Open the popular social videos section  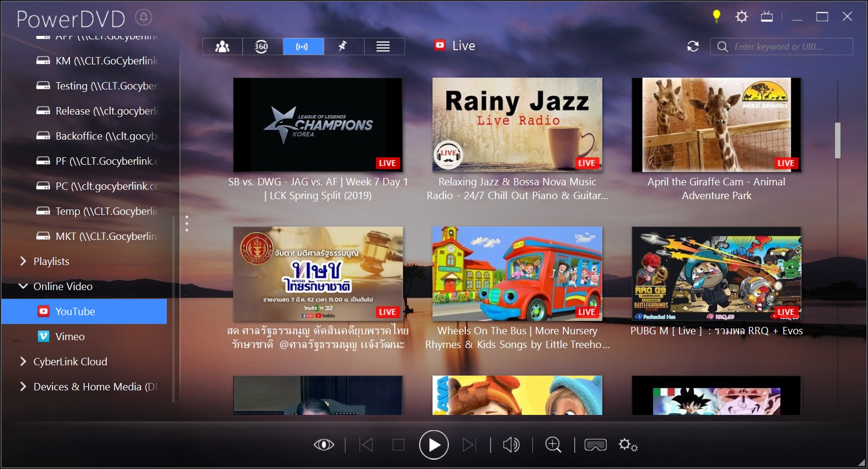point(222,46)
